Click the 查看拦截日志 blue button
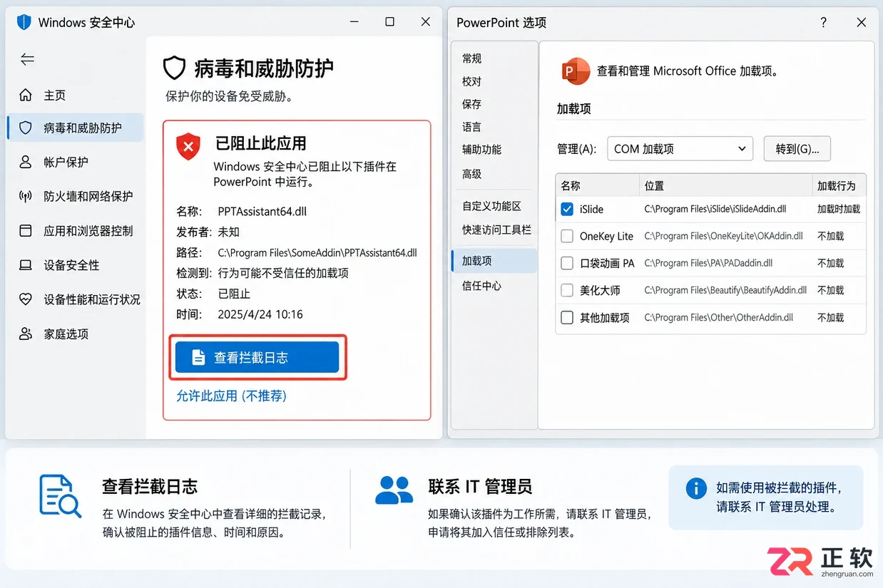The height and width of the screenshot is (588, 883). coord(257,357)
